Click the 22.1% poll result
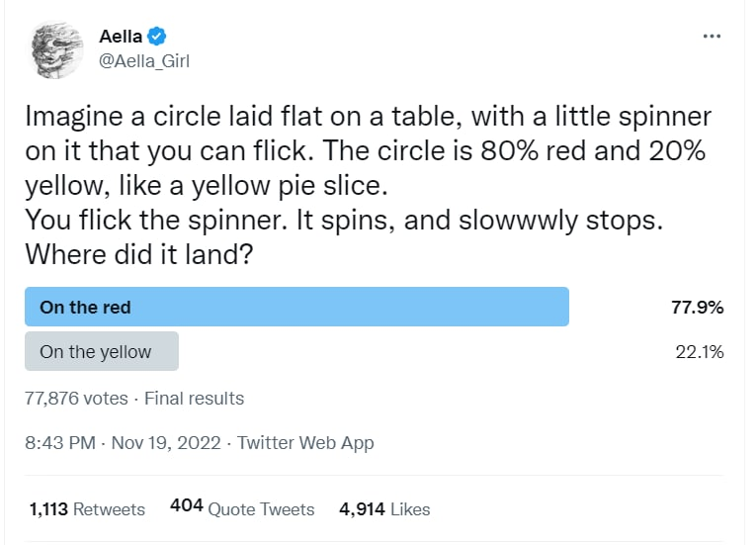The width and height of the screenshot is (756, 545). pos(700,351)
